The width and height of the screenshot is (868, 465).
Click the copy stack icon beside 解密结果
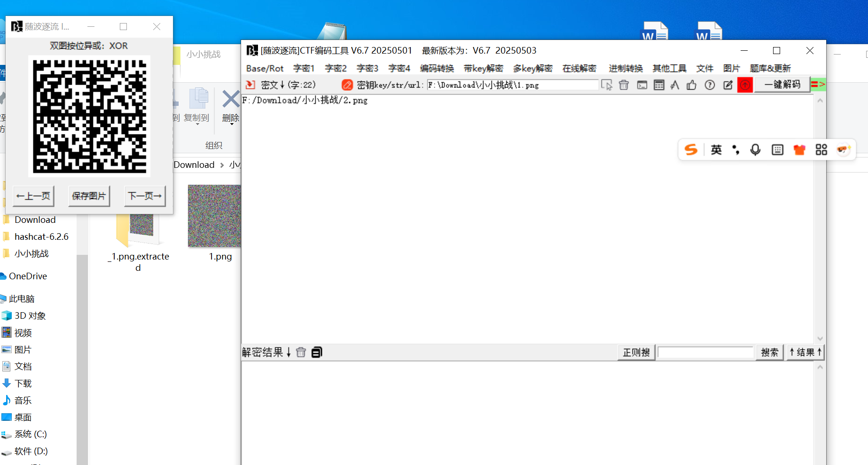(x=317, y=352)
